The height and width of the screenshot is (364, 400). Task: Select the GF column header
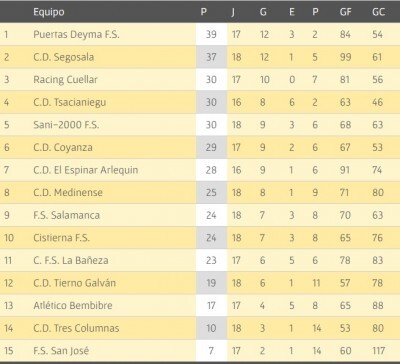click(345, 12)
